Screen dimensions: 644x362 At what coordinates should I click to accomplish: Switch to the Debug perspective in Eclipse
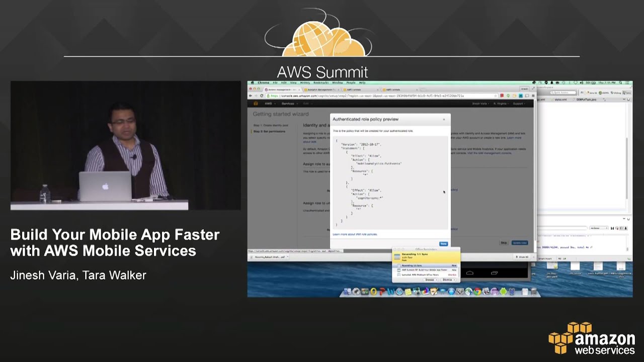pyautogui.click(x=616, y=93)
